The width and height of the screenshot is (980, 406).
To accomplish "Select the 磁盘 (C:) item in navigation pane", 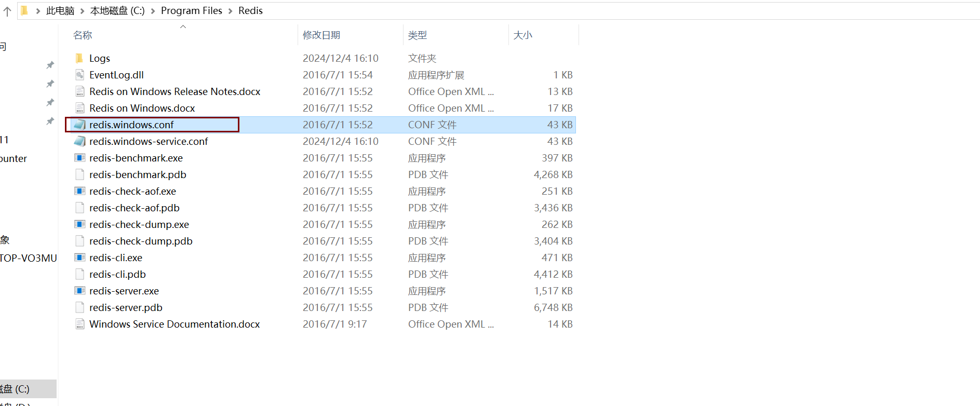I will [28, 389].
